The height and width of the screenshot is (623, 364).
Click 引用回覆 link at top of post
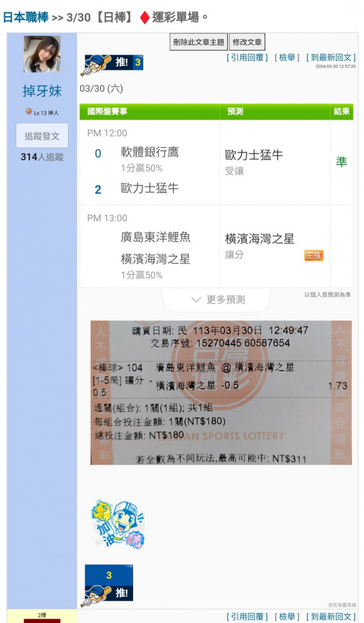247,57
